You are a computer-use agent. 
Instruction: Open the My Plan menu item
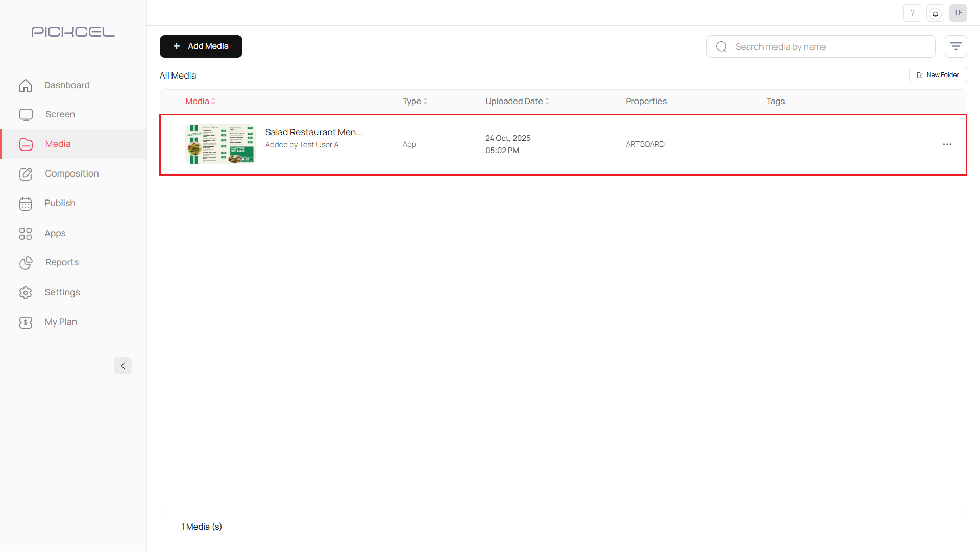[61, 322]
